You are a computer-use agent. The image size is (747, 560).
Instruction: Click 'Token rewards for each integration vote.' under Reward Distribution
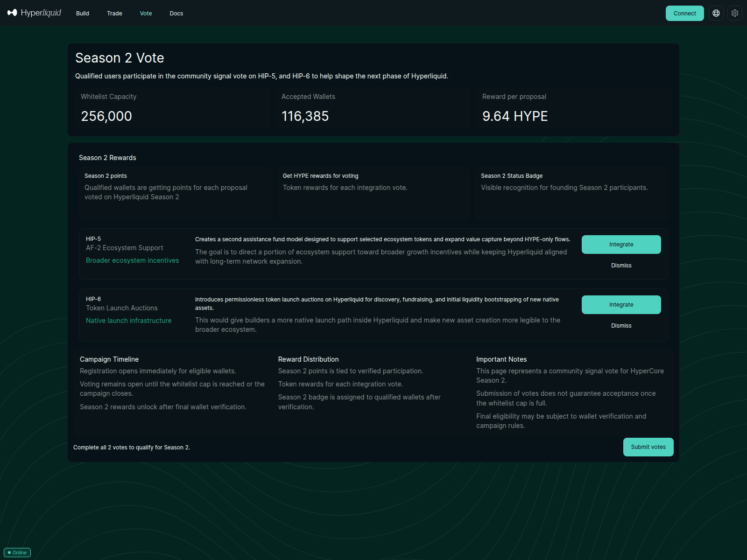[340, 384]
